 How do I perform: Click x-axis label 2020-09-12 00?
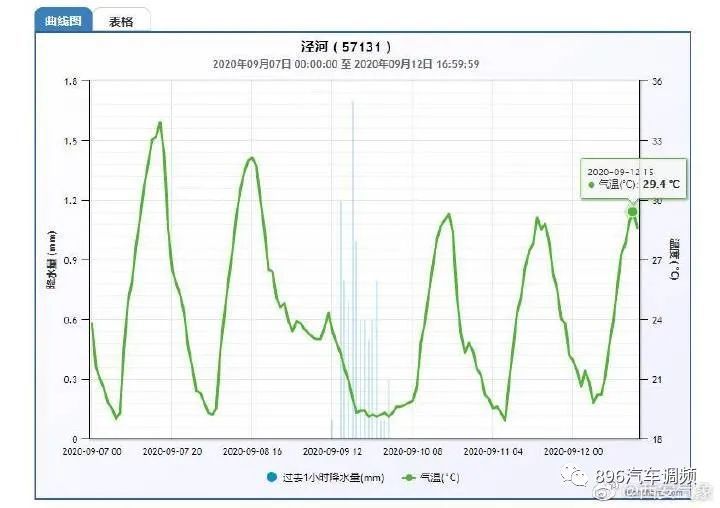pyautogui.click(x=573, y=452)
